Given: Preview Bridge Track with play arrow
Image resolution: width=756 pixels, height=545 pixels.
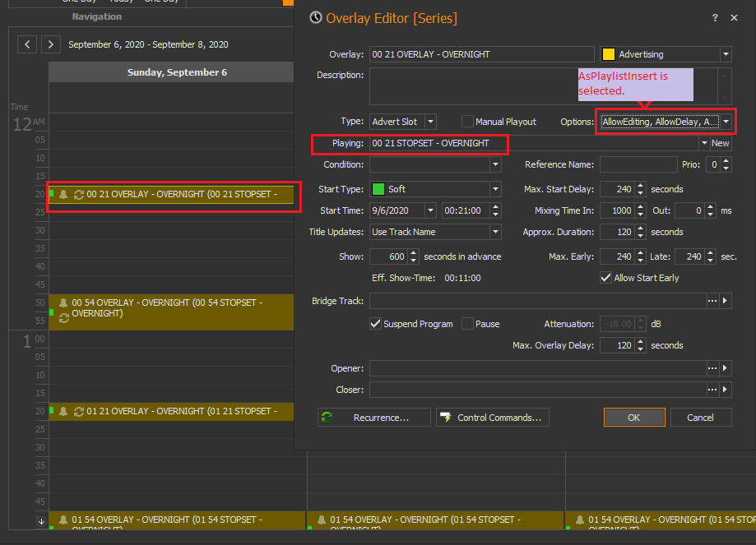Looking at the screenshot, I should 725,301.
